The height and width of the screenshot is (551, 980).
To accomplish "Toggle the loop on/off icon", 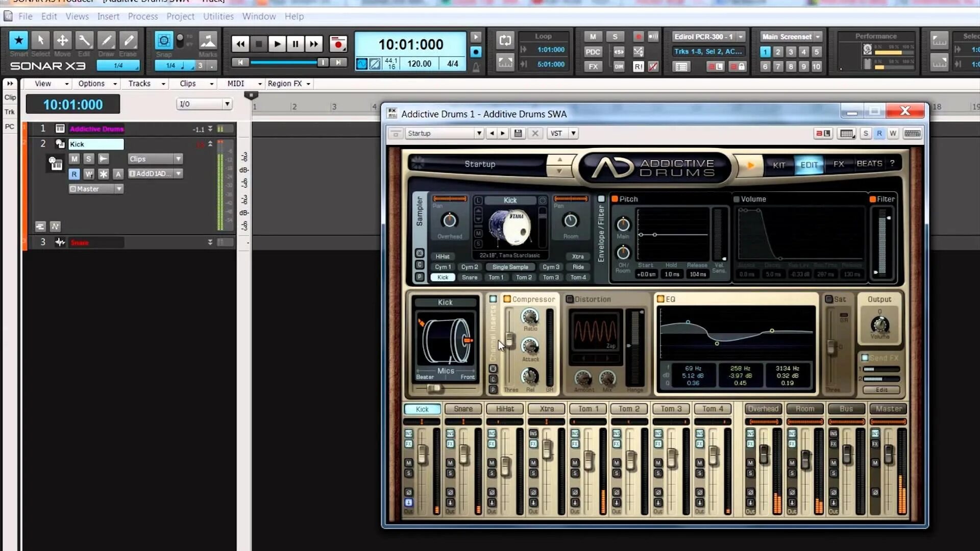I will tap(505, 40).
